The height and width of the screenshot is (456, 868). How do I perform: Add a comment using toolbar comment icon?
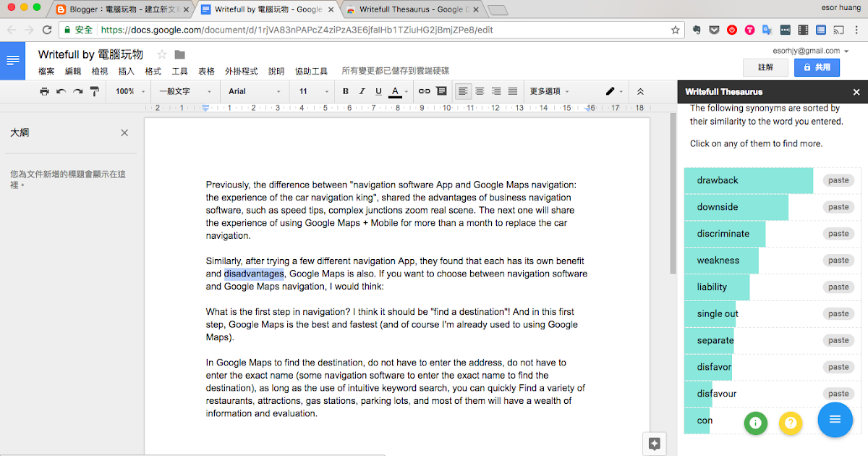(441, 91)
